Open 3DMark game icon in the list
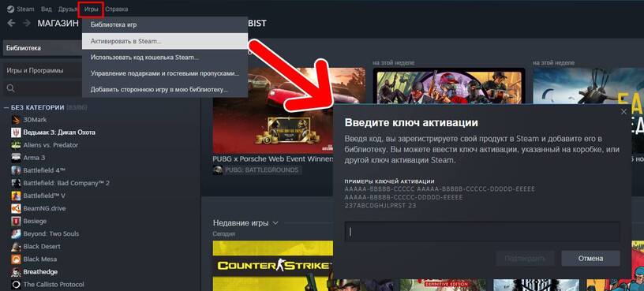Image resolution: width=644 pixels, height=291 pixels. pos(16,120)
